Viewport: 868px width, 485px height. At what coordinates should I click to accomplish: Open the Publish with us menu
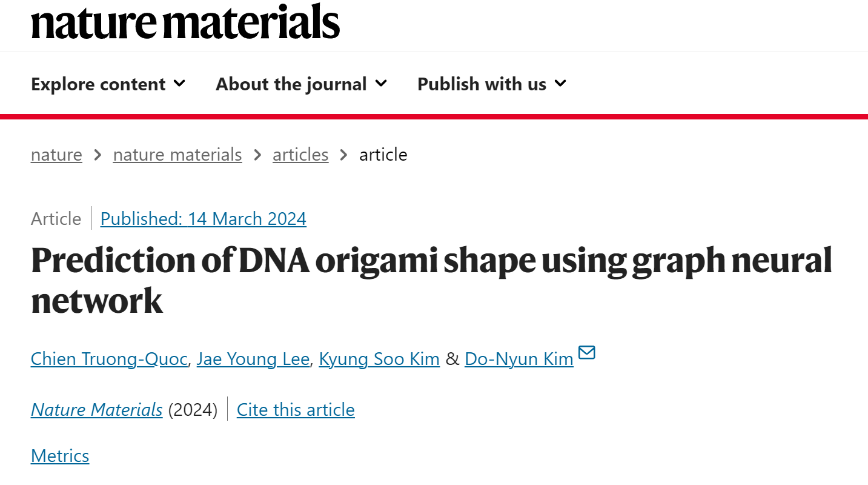pyautogui.click(x=492, y=84)
